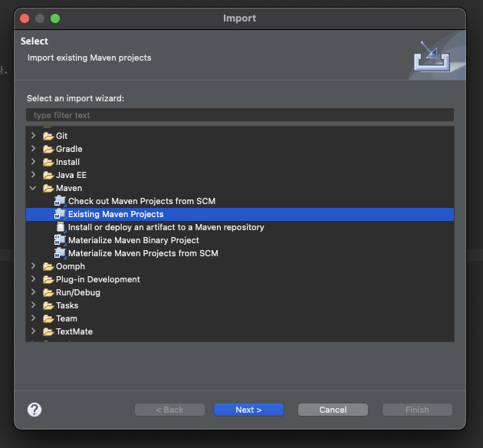Cancel the Import dialog
This screenshot has width=483, height=448.
click(x=333, y=410)
